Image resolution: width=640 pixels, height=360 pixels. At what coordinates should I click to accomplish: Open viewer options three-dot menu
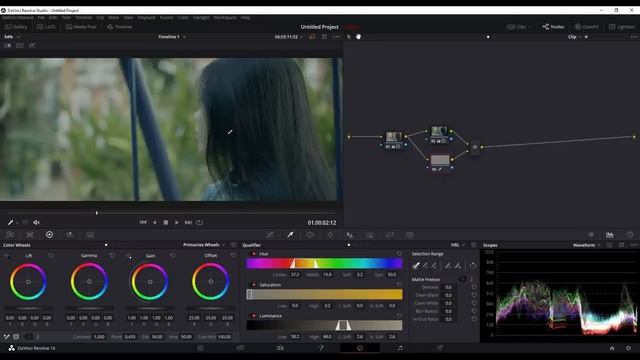pos(336,37)
